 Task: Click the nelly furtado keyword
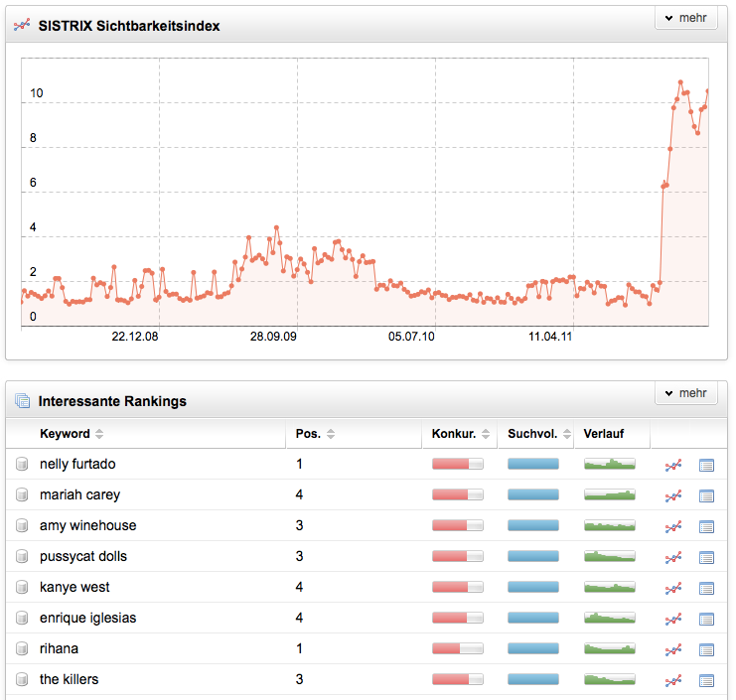(x=77, y=464)
